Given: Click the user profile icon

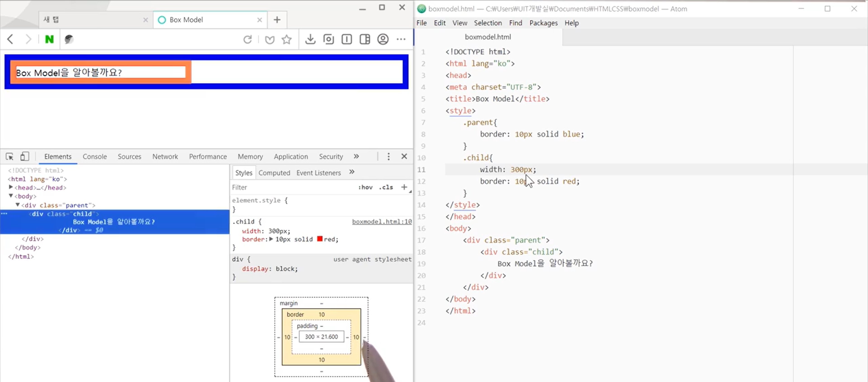Looking at the screenshot, I should point(383,39).
